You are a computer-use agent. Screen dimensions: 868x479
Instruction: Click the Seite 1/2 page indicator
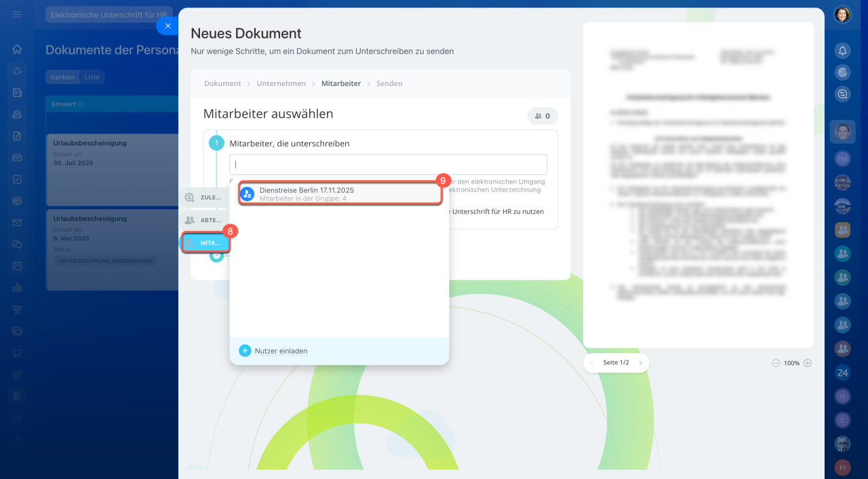(x=616, y=363)
